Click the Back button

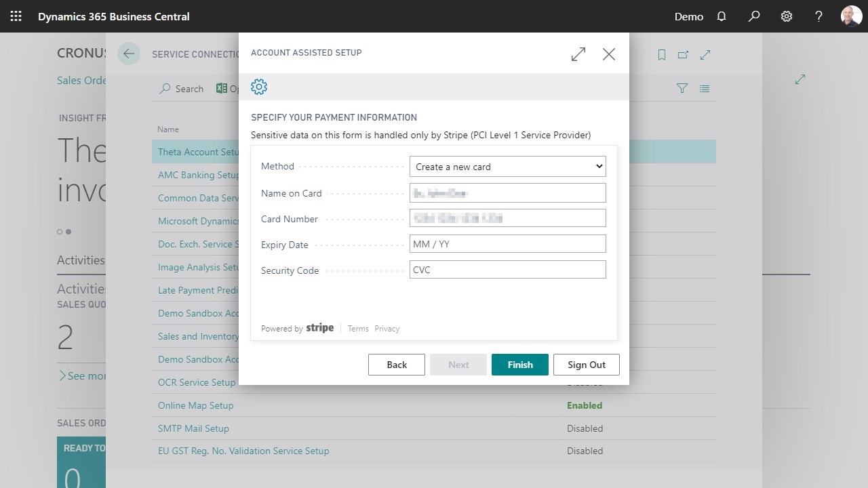tap(397, 365)
